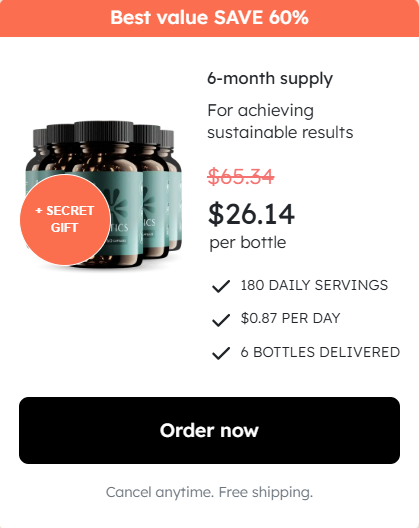Viewport: 419px width, 528px height.
Task: Click the checkmark next to $0.87 PER DAY
Action: click(221, 320)
